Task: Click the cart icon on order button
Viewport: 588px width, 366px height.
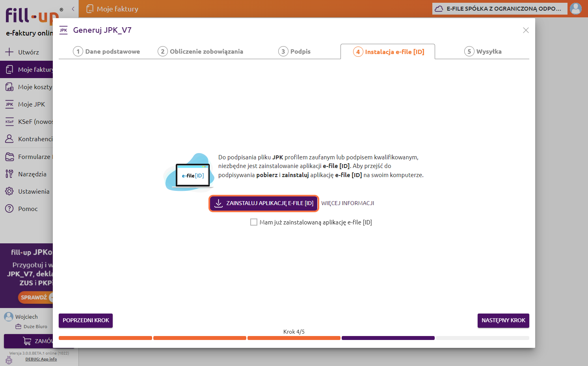Action: 27,341
